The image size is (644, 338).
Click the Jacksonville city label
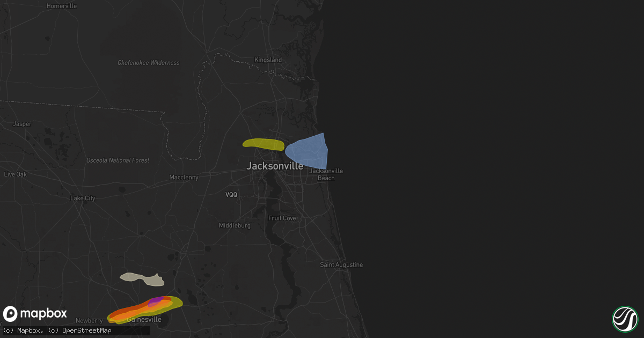click(x=275, y=166)
